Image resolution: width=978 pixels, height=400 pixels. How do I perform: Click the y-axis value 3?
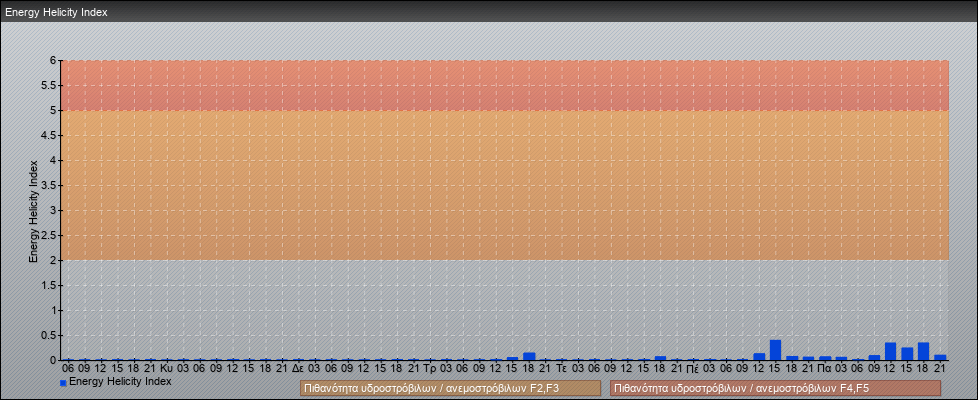pos(54,210)
